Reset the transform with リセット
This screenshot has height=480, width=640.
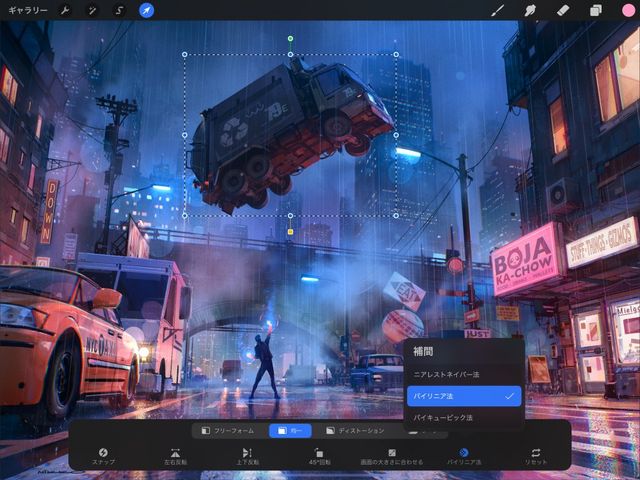536,456
